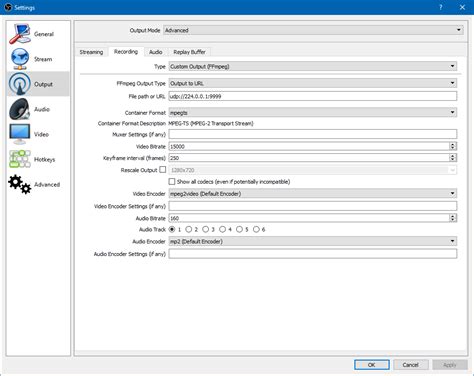Select Audio Track 3 radio button
The image size is (474, 376).
[206, 229]
